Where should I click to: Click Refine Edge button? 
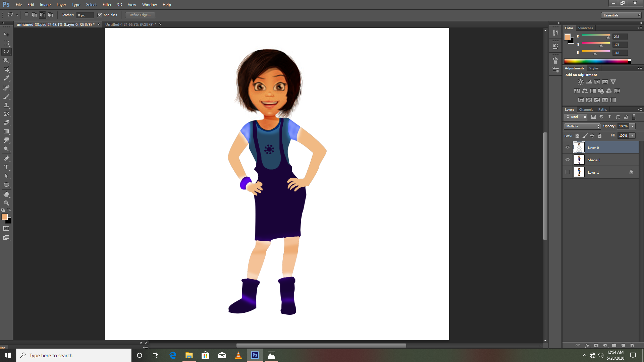point(140,15)
